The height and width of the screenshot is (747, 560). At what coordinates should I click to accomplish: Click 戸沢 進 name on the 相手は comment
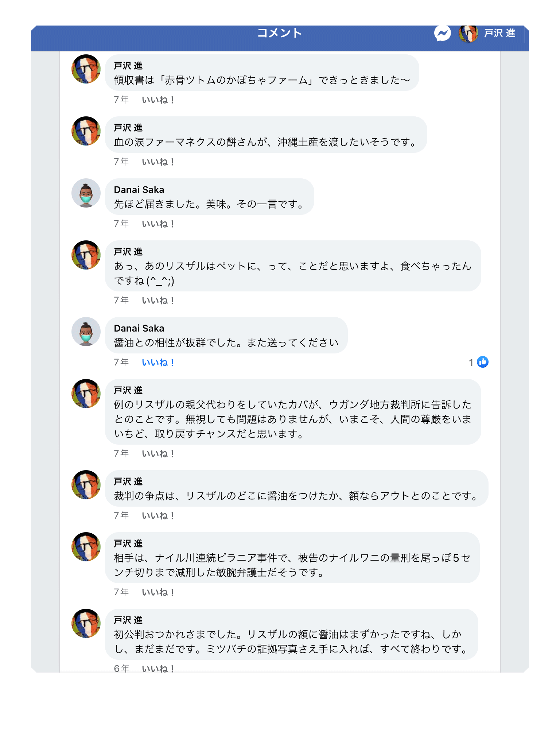click(128, 543)
